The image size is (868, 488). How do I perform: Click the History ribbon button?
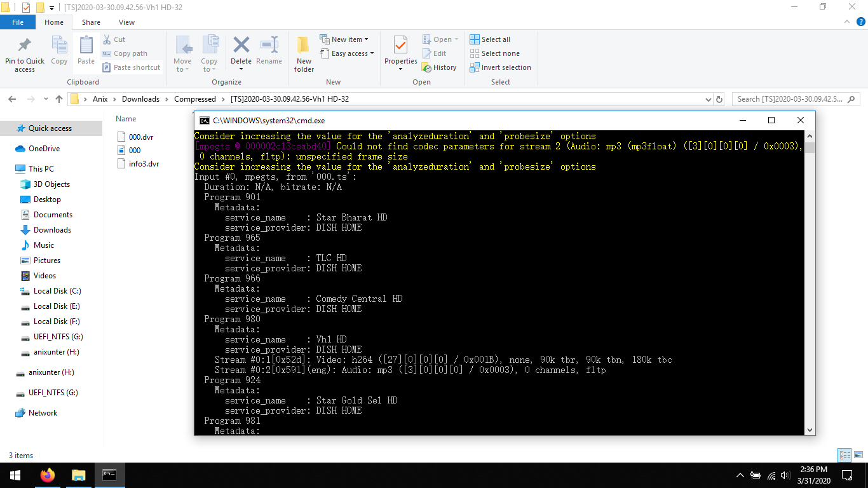pos(440,67)
